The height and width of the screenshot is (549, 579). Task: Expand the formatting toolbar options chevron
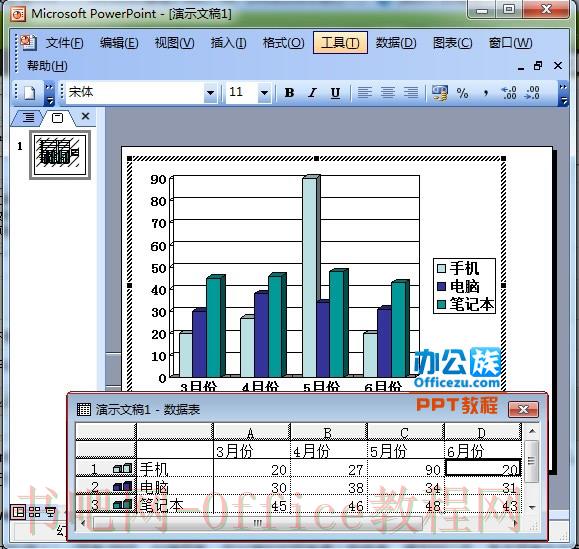click(563, 93)
